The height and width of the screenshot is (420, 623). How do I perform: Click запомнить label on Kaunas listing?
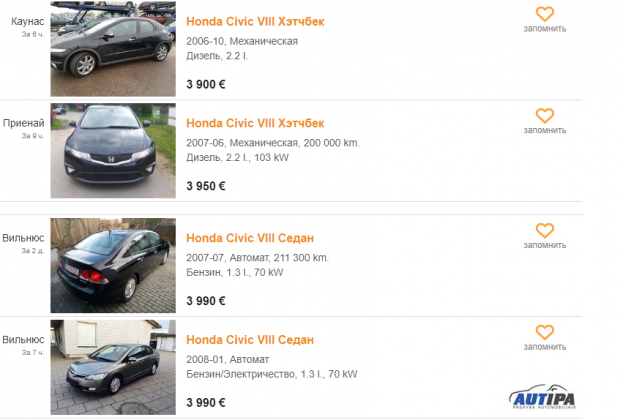pyautogui.click(x=545, y=29)
